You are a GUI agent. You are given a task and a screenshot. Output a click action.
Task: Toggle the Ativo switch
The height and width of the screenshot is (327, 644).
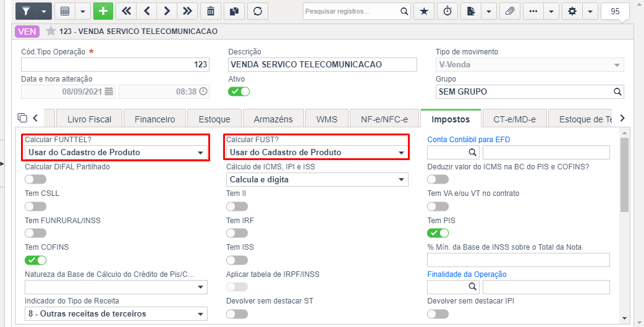tap(239, 91)
